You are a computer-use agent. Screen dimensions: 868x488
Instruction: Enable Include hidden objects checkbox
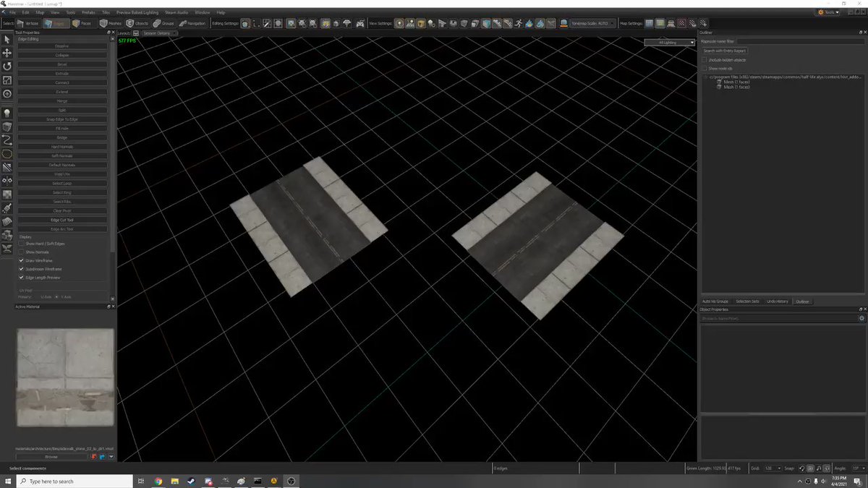[x=705, y=59]
